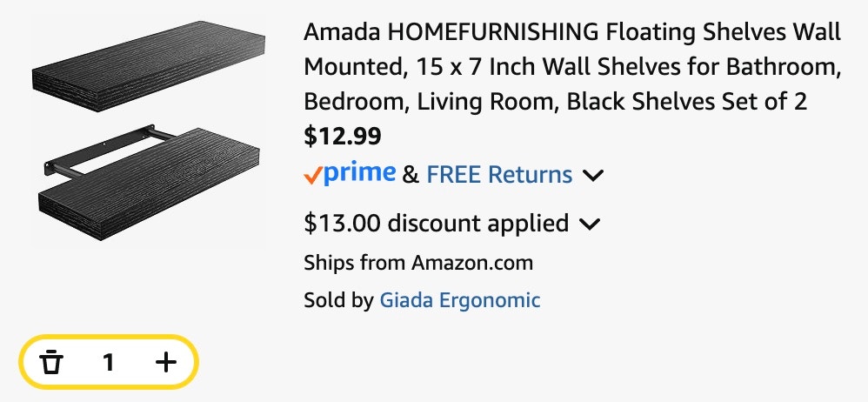
Task: Click the yellow quantity stepper border
Action: [x=109, y=338]
